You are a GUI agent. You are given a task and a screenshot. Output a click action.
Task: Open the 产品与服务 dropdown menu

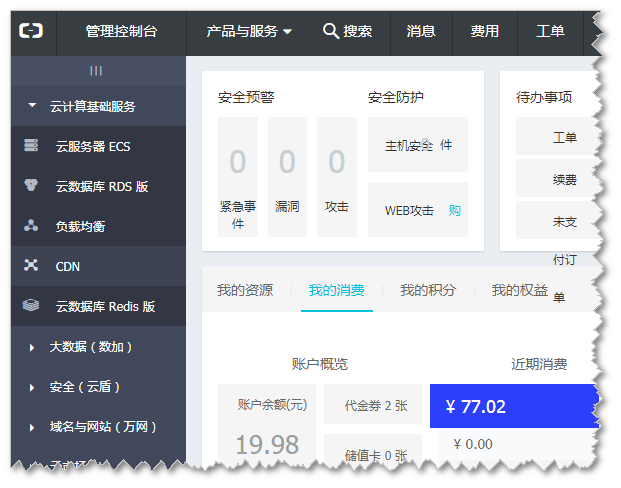pos(249,32)
